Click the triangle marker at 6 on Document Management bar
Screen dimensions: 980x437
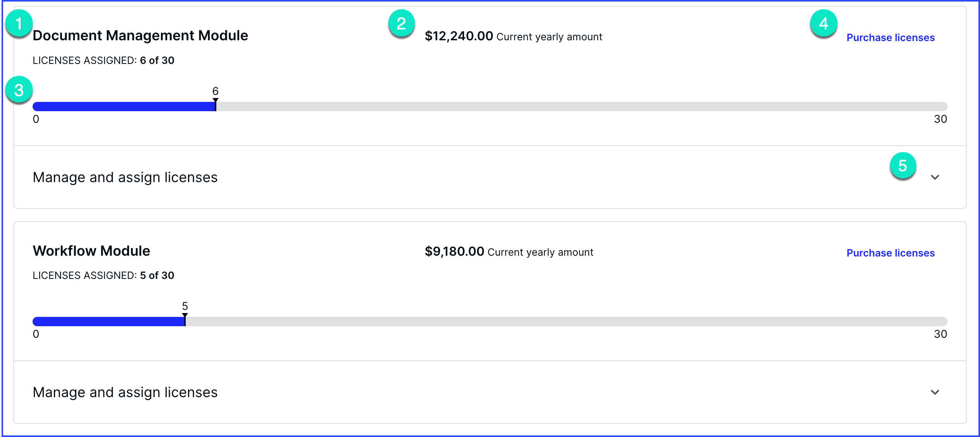(216, 101)
